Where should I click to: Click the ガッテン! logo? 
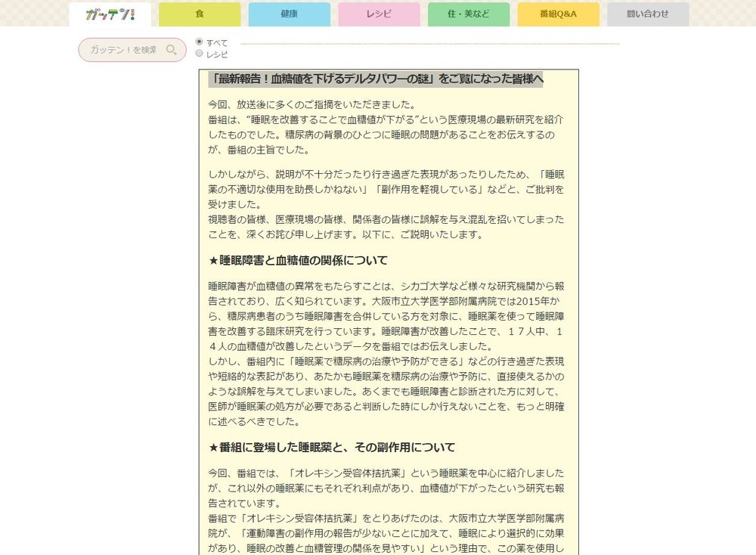tap(110, 14)
